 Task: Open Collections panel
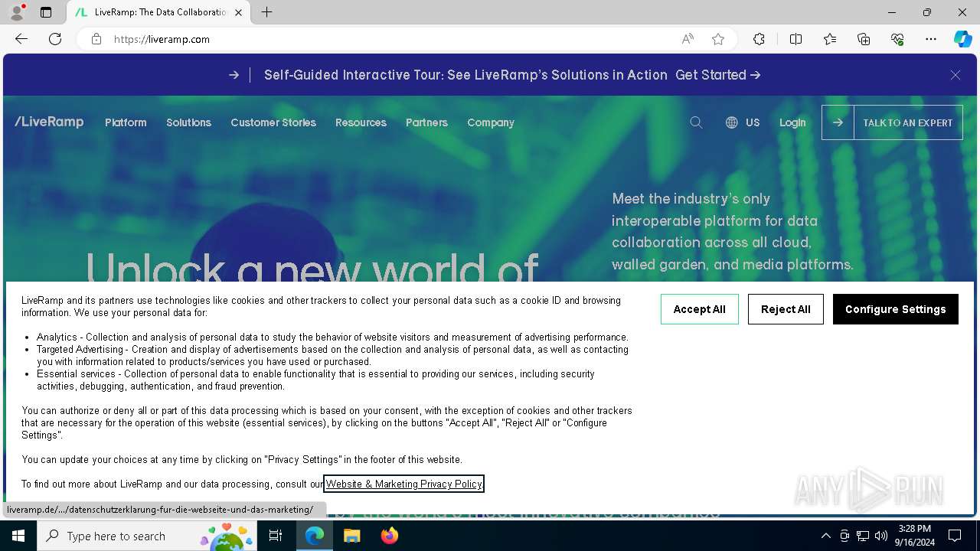864,39
